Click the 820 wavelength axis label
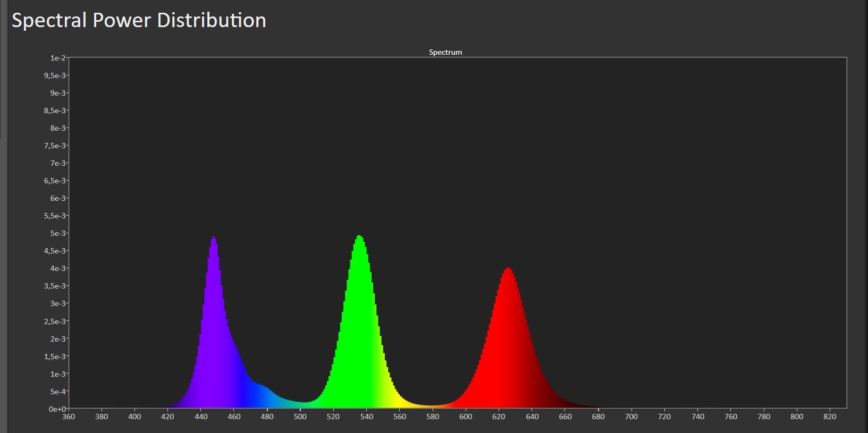The image size is (868, 433). (x=830, y=417)
